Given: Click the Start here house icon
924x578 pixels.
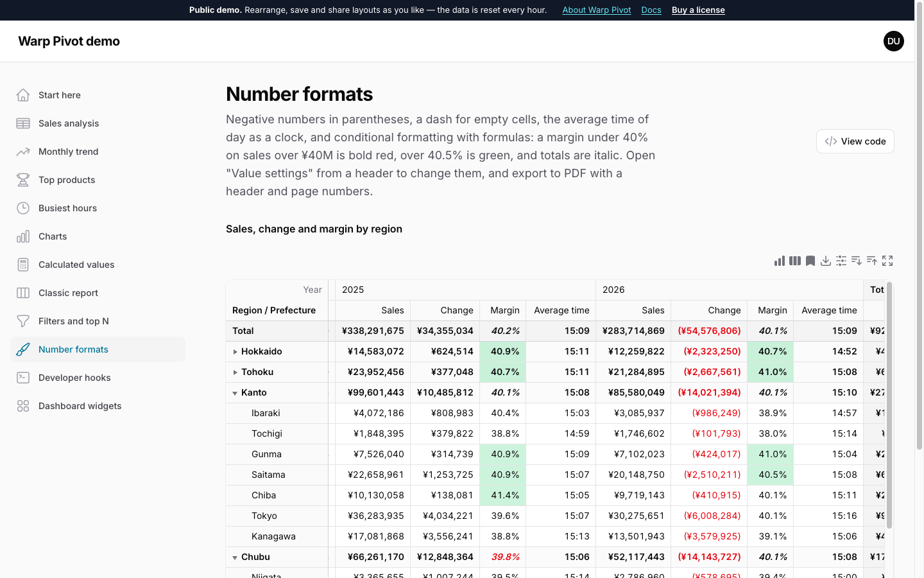Looking at the screenshot, I should [23, 95].
